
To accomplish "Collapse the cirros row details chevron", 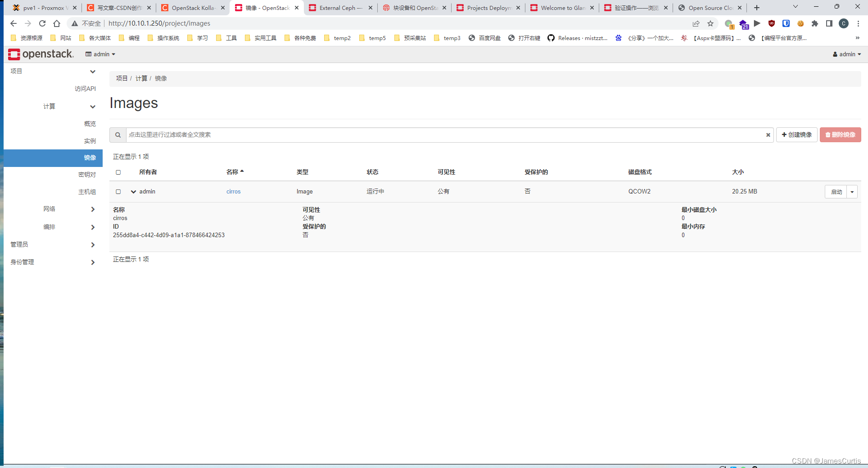I will (133, 192).
